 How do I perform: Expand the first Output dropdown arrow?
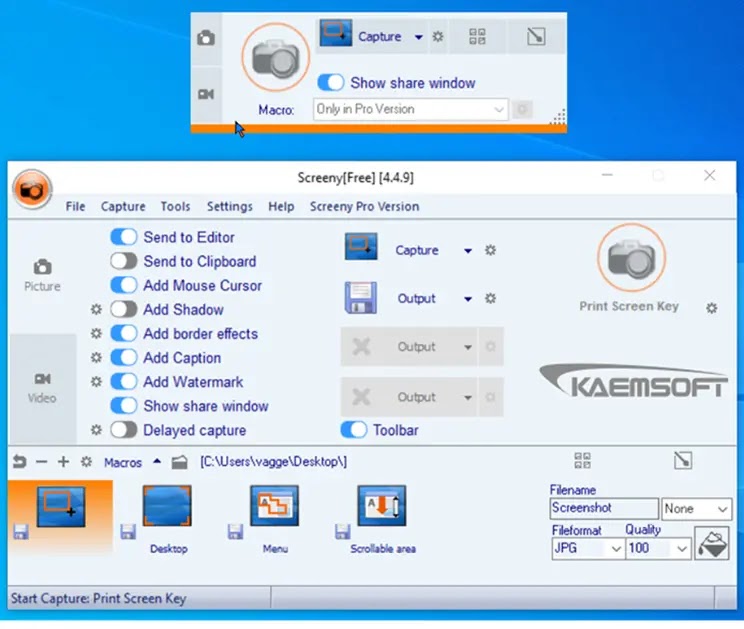468,299
